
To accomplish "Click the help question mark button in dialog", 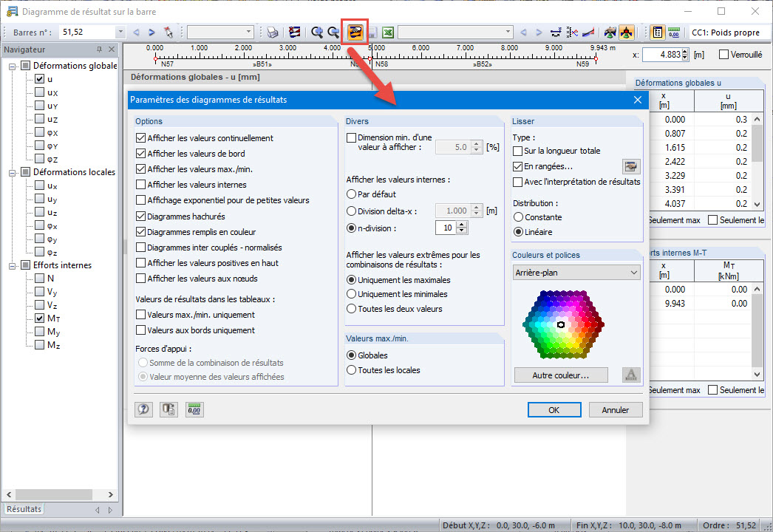I will click(x=143, y=409).
